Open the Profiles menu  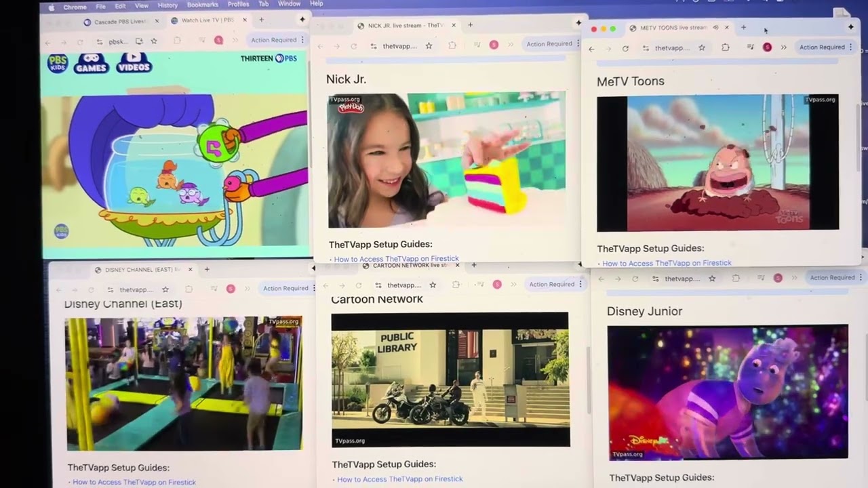point(238,4)
